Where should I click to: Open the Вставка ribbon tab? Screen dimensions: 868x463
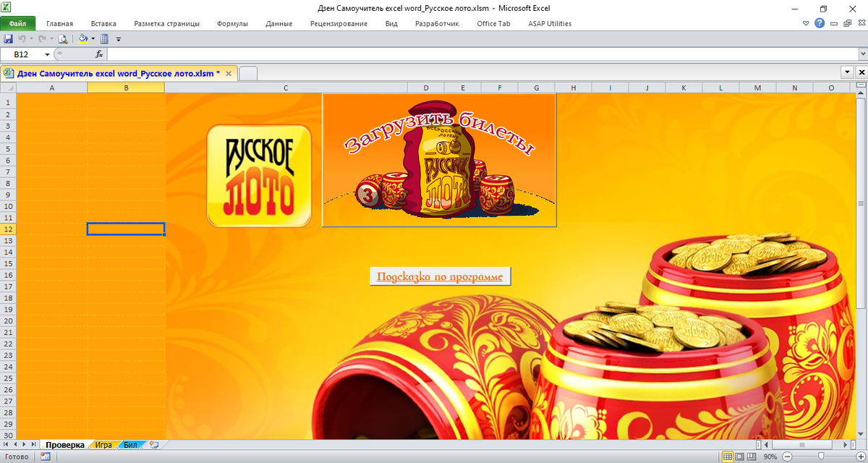pos(103,23)
